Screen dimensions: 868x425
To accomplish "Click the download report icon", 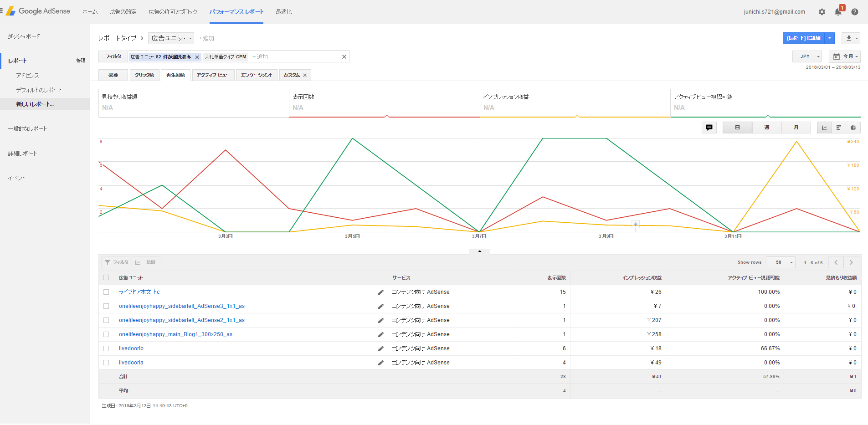I will (849, 38).
